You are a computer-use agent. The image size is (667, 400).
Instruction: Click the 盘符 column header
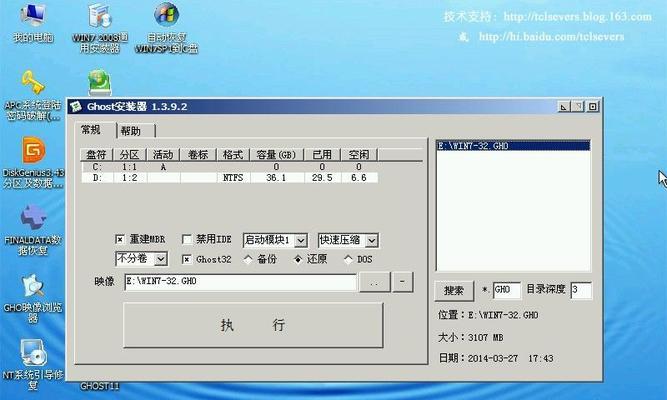click(x=97, y=154)
